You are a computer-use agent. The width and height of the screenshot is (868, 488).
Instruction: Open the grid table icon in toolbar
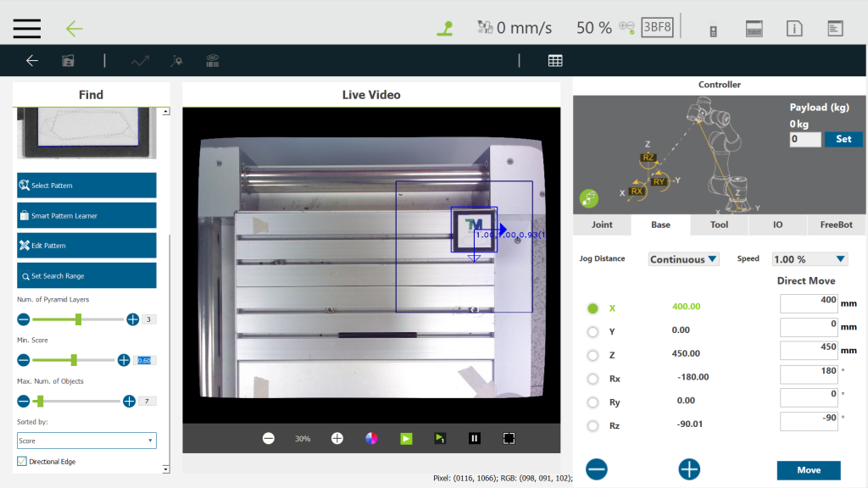[x=555, y=60]
